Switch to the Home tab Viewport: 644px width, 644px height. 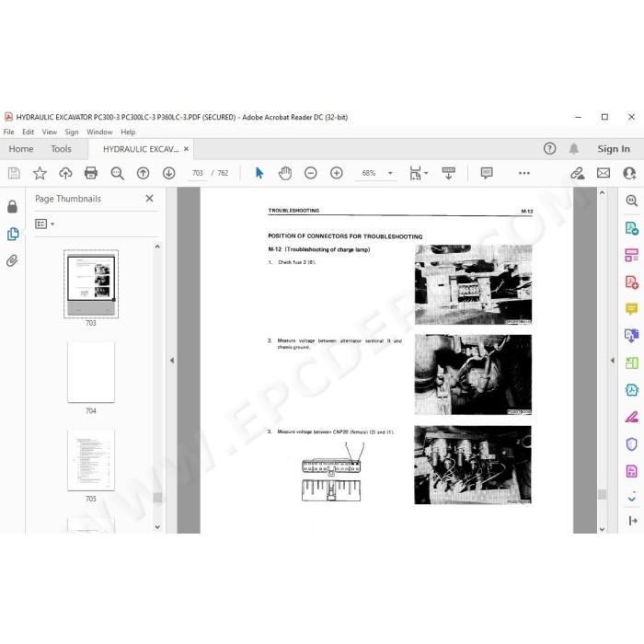point(21,149)
